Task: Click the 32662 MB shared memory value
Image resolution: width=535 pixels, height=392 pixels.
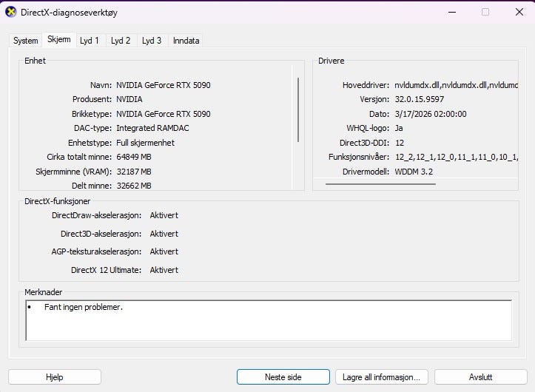Action: [134, 186]
